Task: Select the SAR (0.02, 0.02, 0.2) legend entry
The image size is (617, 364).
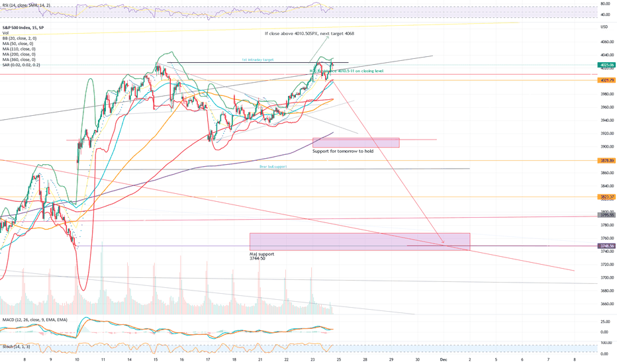Action: tap(21, 65)
